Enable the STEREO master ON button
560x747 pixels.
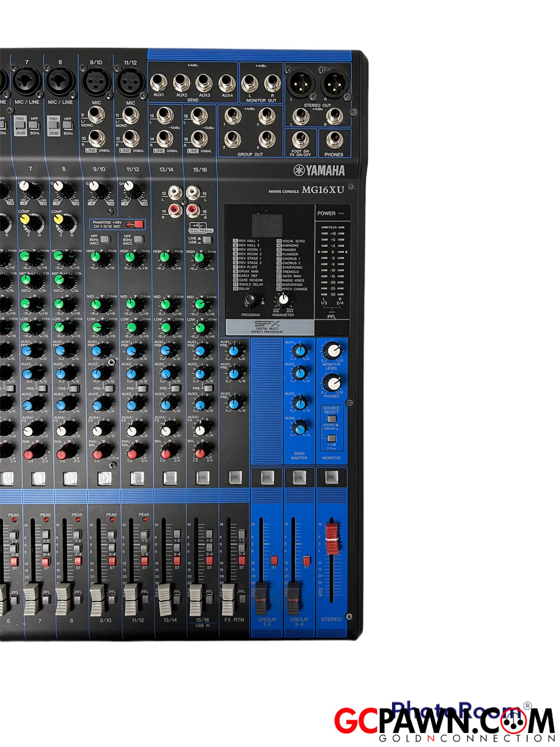(x=331, y=477)
